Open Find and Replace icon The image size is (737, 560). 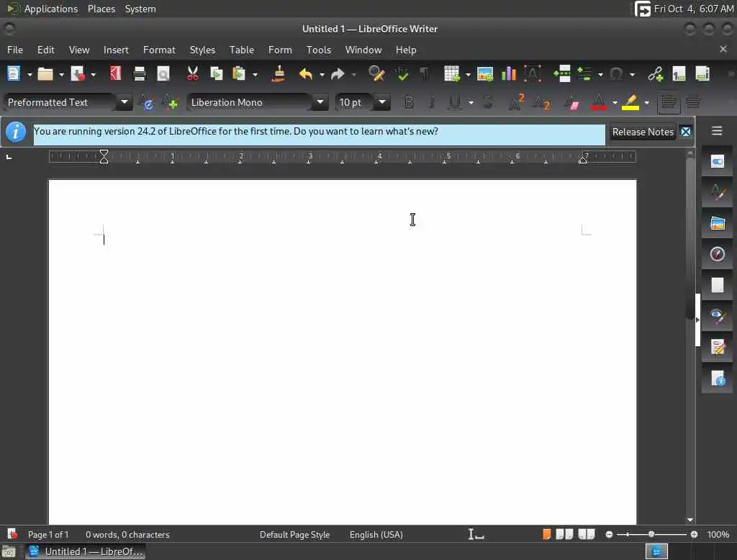tap(376, 74)
